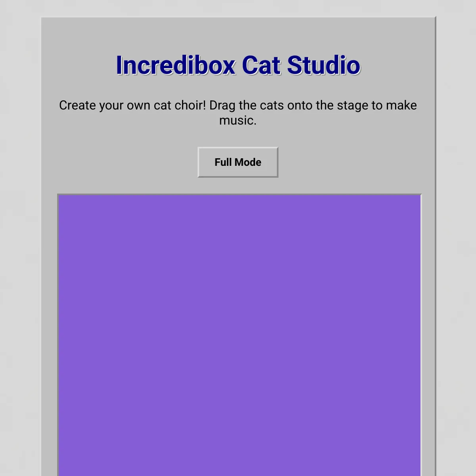The width and height of the screenshot is (476, 476).
Task: Click the cat choir instruction text
Action: [238, 112]
